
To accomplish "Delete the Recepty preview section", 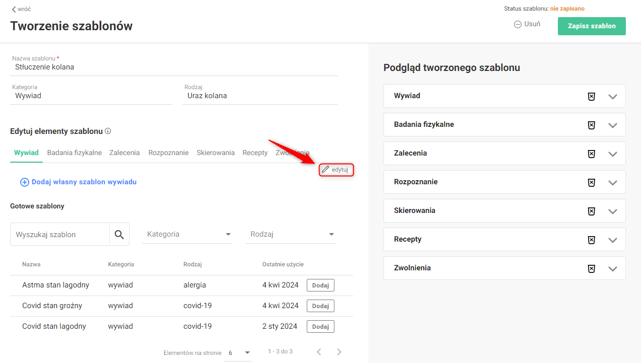I will (x=592, y=240).
